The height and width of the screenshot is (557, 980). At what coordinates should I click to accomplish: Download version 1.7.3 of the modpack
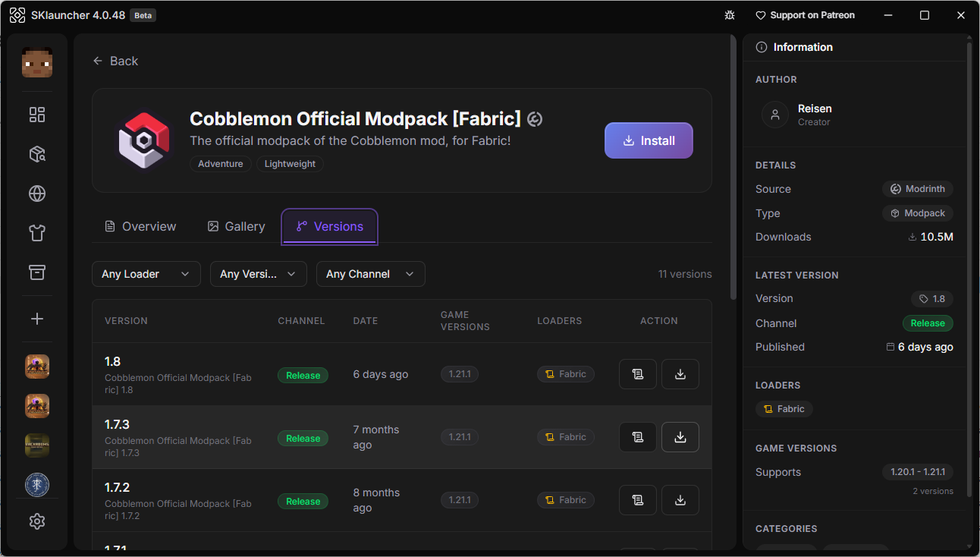[680, 437]
